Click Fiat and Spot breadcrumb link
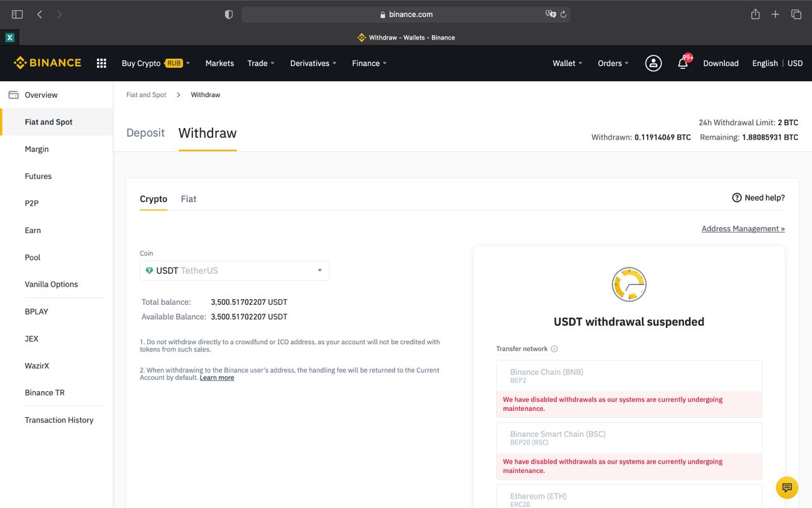Screen dimensions: 812x508 click(146, 95)
